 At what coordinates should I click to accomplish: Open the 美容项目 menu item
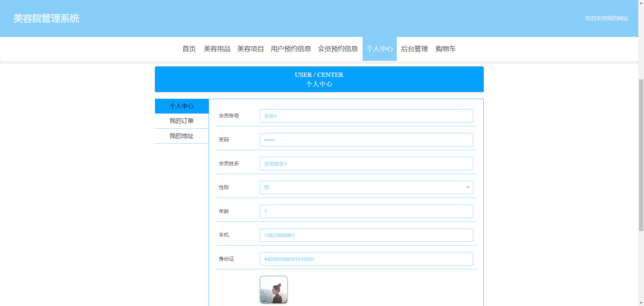250,49
